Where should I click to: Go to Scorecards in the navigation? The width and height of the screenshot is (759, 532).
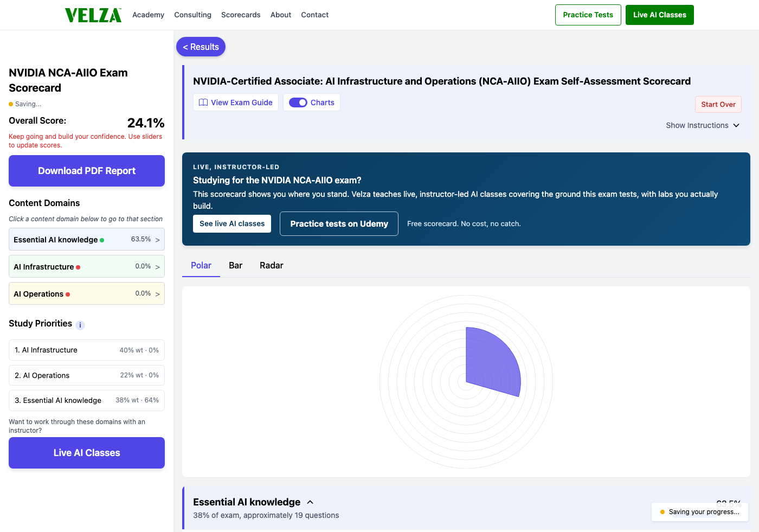241,15
